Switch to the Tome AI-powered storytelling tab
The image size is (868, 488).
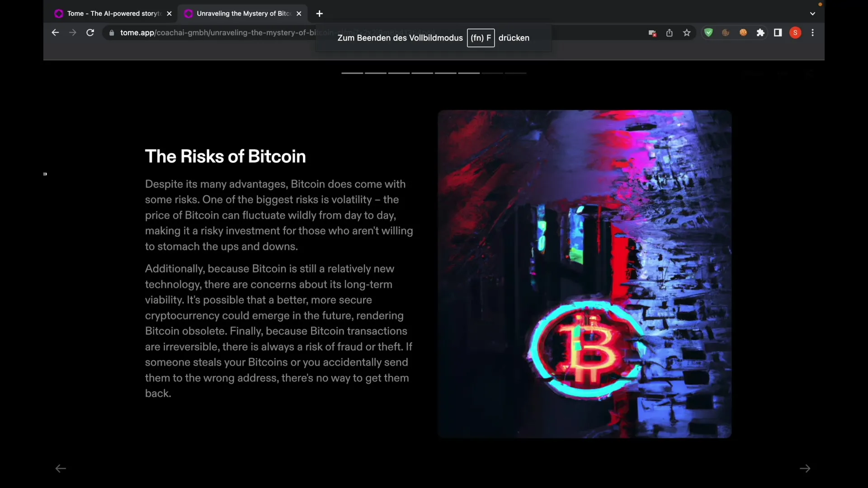(113, 14)
